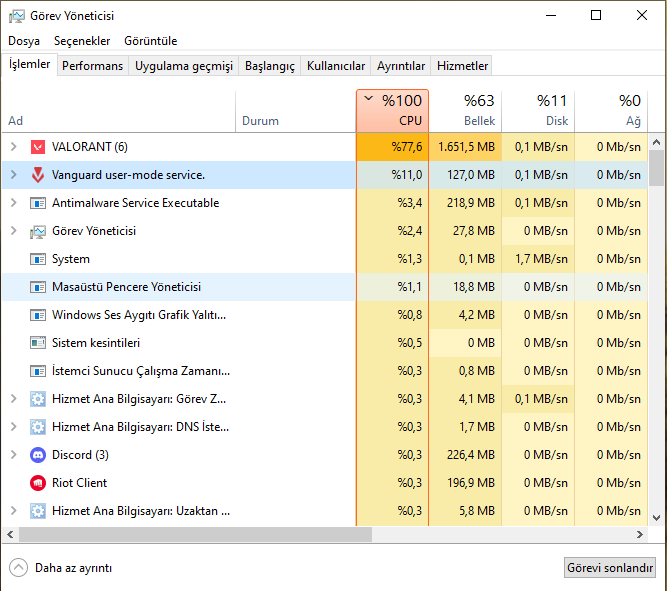
Task: Click the Sistem kesintileri icon
Action: 38,343
